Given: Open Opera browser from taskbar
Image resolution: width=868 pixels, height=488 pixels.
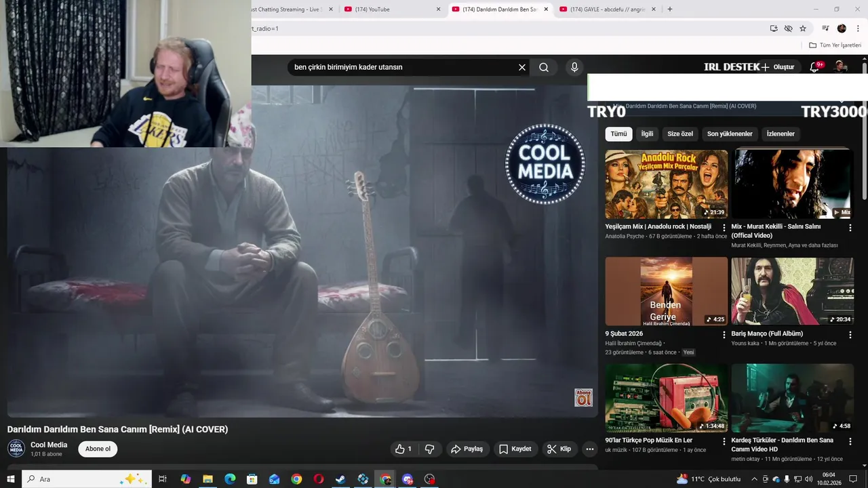Looking at the screenshot, I should 319,479.
